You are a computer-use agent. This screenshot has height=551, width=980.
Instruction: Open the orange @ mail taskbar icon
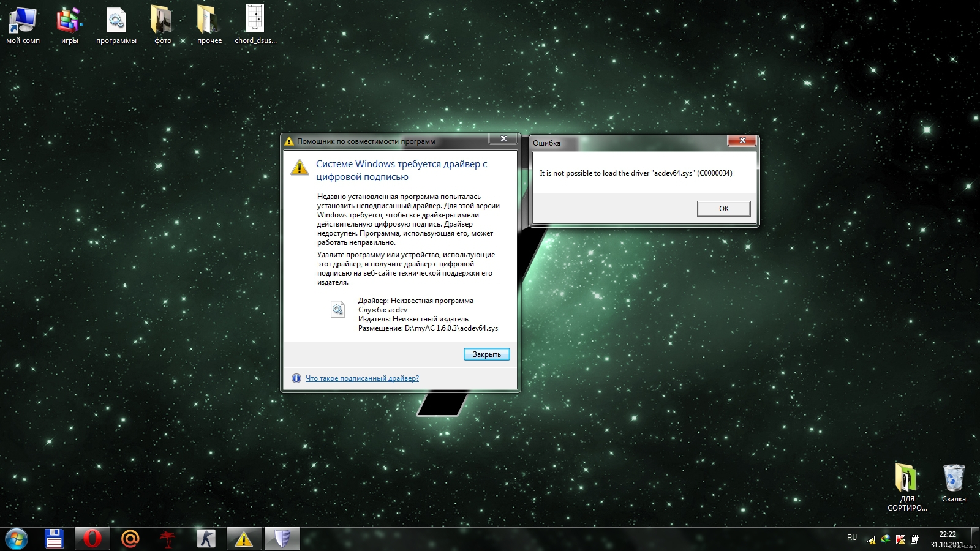point(130,539)
